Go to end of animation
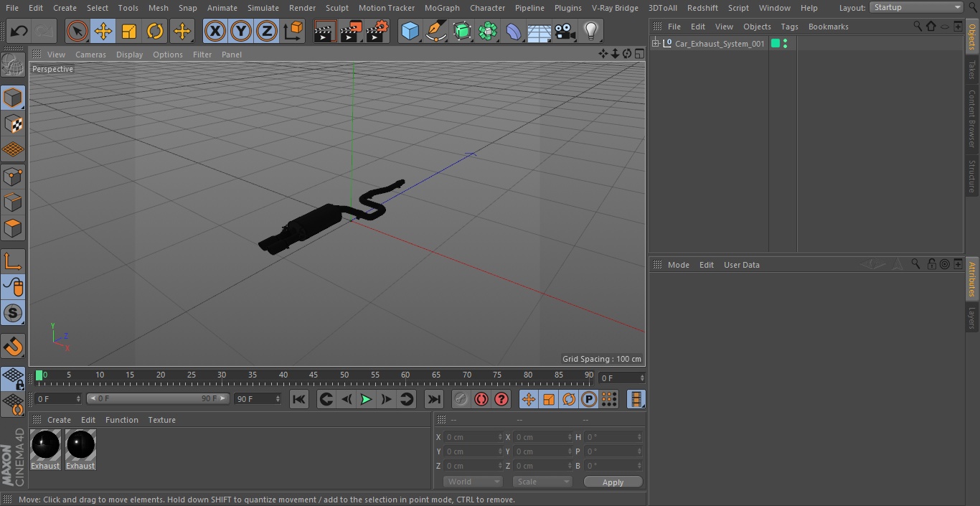Image resolution: width=980 pixels, height=506 pixels. [434, 399]
